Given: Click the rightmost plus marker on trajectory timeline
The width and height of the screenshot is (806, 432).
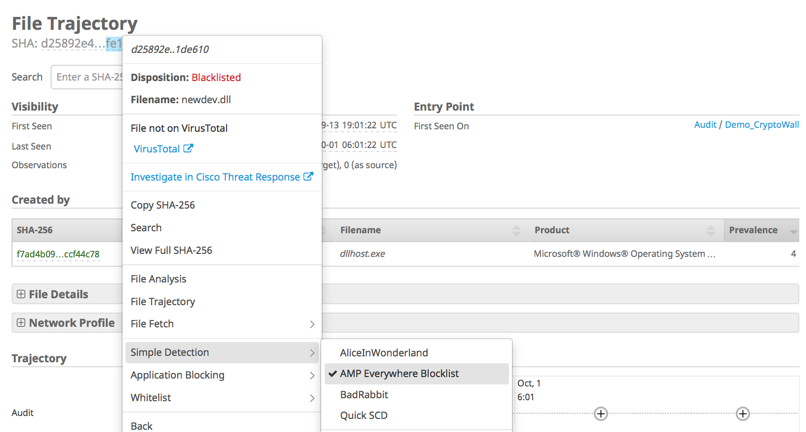Looking at the screenshot, I should [742, 413].
